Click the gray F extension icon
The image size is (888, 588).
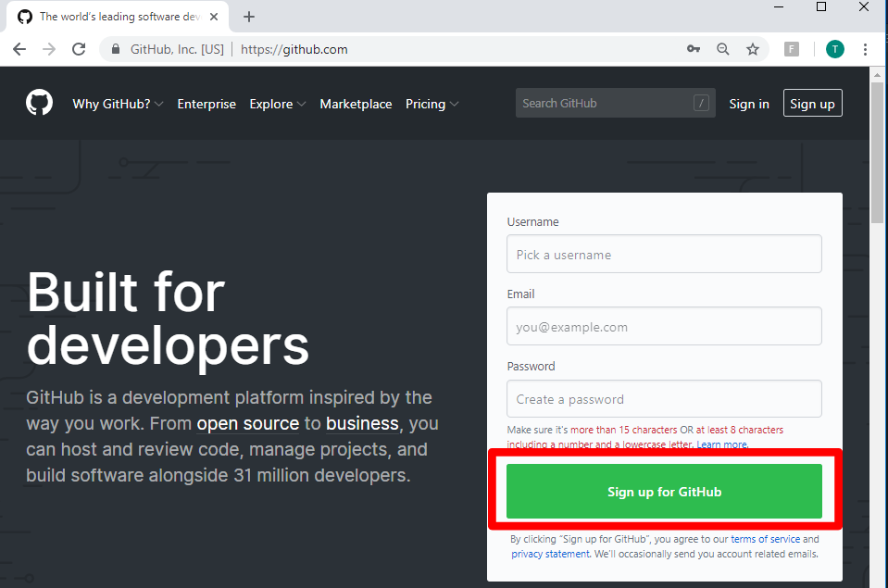pos(792,49)
